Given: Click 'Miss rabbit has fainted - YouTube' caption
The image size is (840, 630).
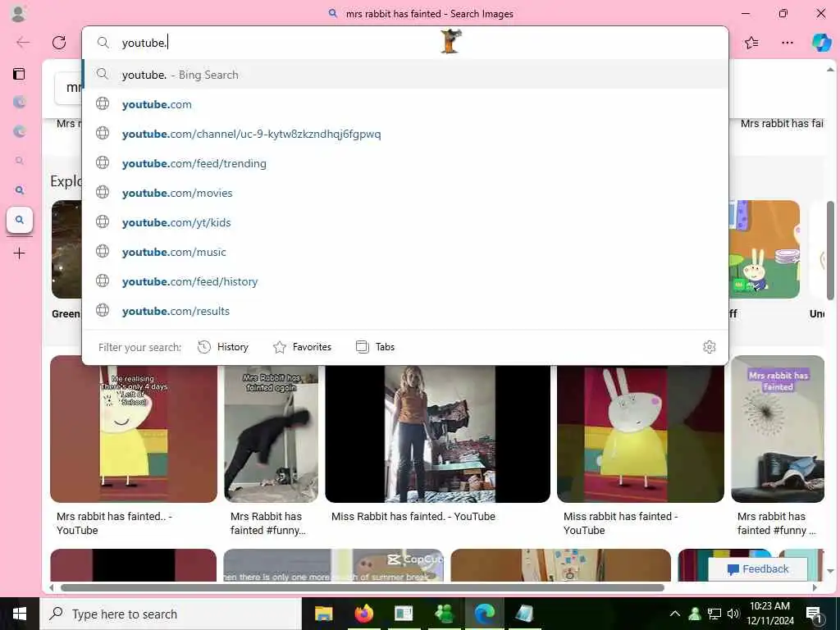Looking at the screenshot, I should [x=620, y=523].
